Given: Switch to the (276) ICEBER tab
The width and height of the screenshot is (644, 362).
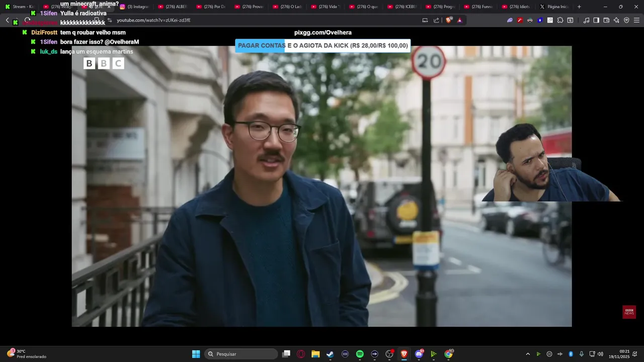Looking at the screenshot, I should point(401,7).
